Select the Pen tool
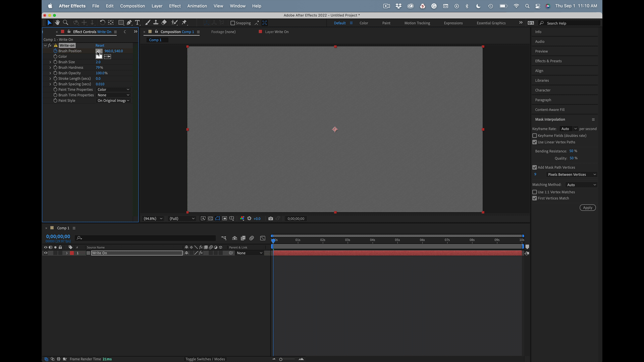 point(129,22)
